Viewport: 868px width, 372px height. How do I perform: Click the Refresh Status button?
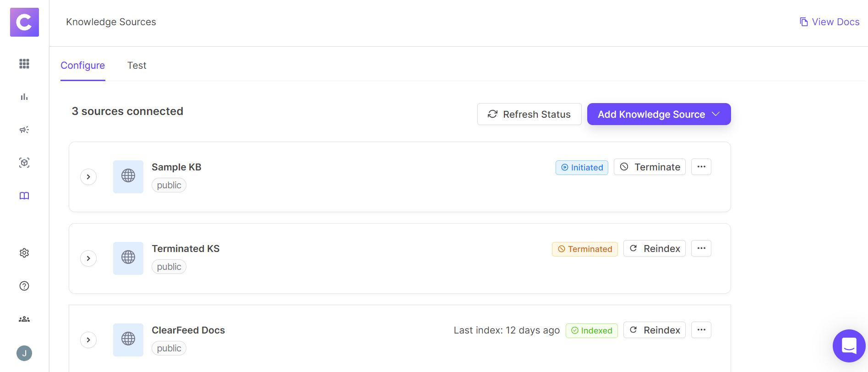[x=529, y=114]
